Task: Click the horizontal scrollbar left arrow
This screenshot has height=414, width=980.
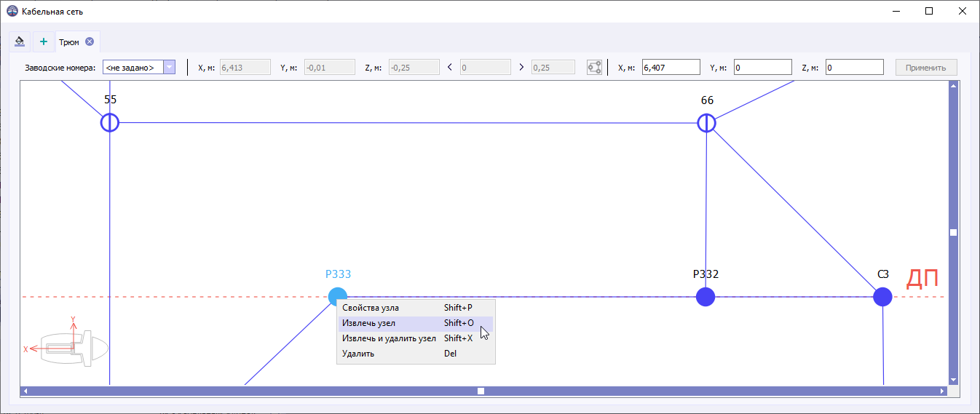Action: [x=25, y=391]
